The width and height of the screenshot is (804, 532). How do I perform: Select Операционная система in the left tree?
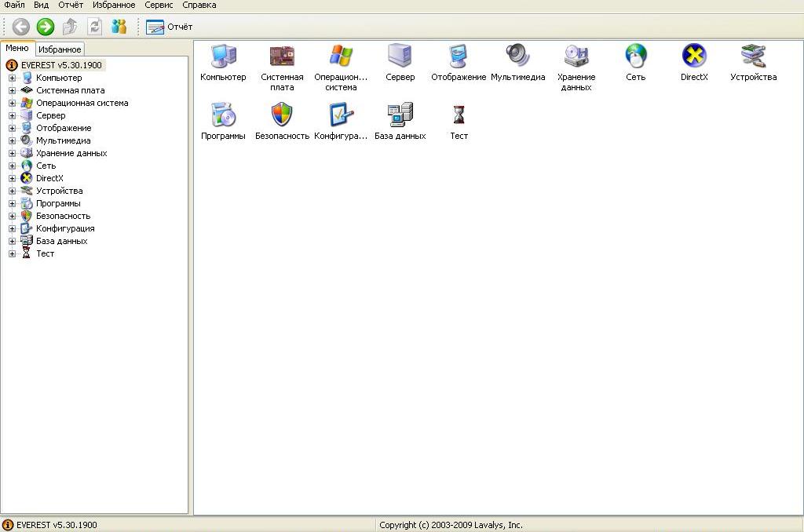tap(82, 103)
